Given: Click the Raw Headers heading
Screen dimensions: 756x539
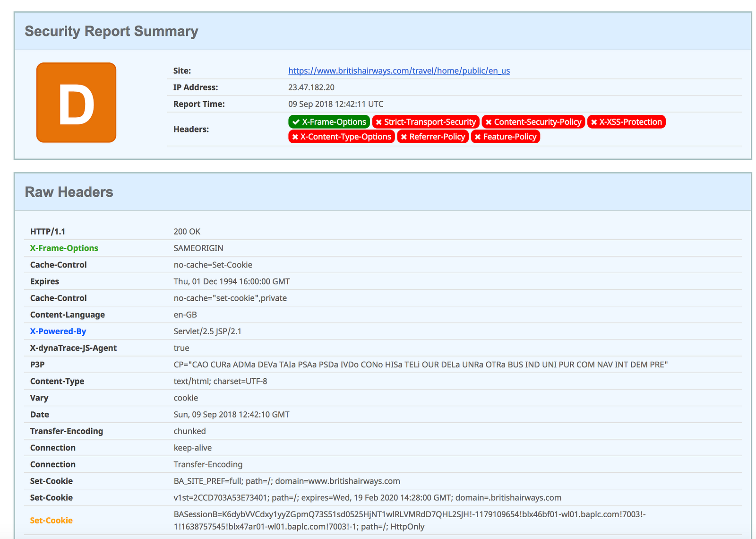Looking at the screenshot, I should 69,192.
